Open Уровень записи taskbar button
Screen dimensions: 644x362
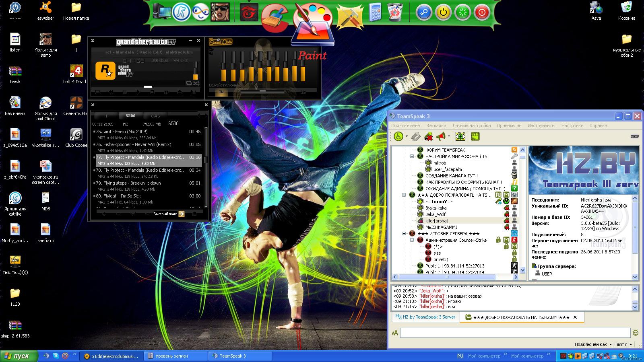point(176,356)
